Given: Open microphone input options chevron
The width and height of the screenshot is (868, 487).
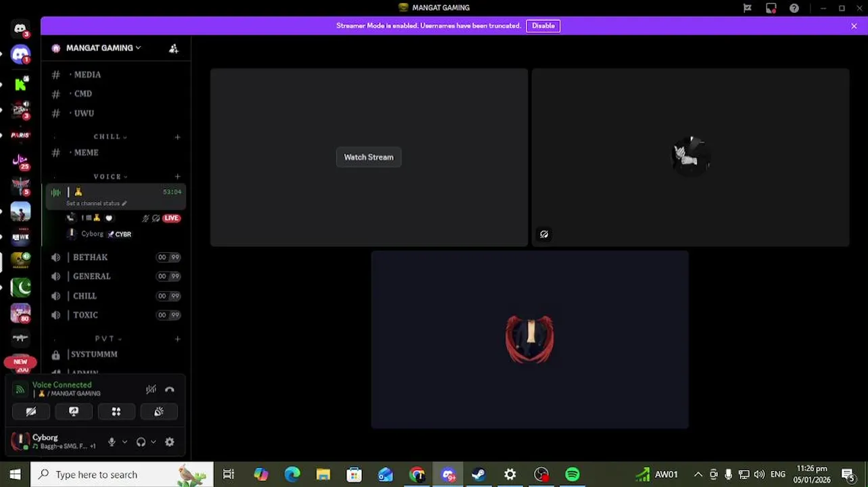Looking at the screenshot, I should [x=124, y=442].
